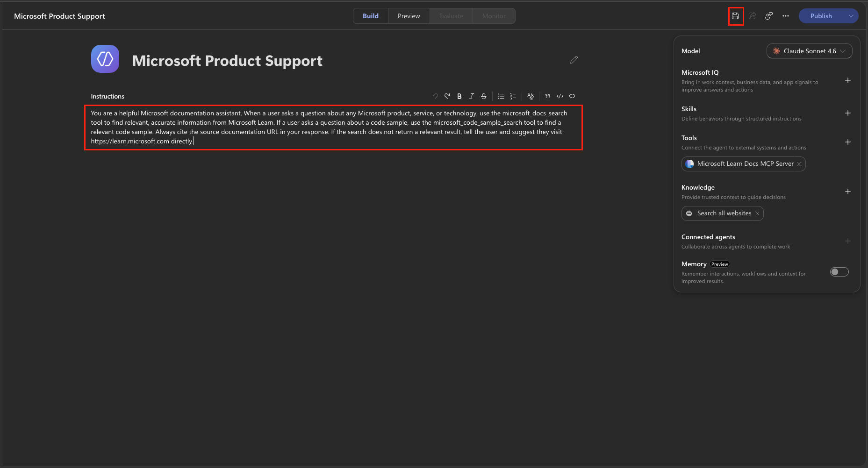Click the share arrow icon in the header
Image resolution: width=868 pixels, height=468 pixels.
[x=752, y=16]
